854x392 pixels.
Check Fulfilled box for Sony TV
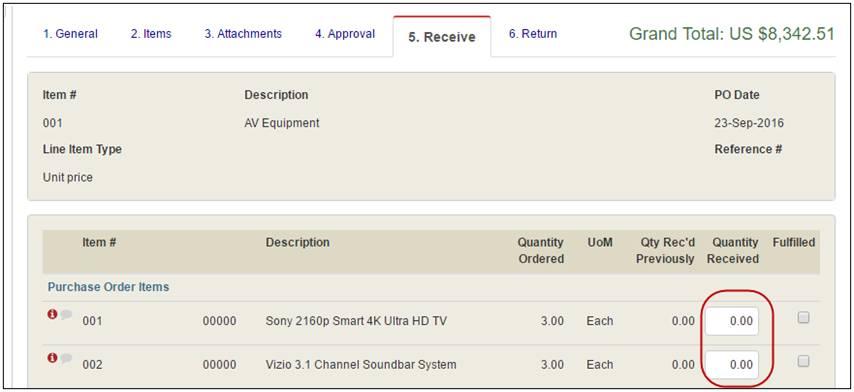803,317
